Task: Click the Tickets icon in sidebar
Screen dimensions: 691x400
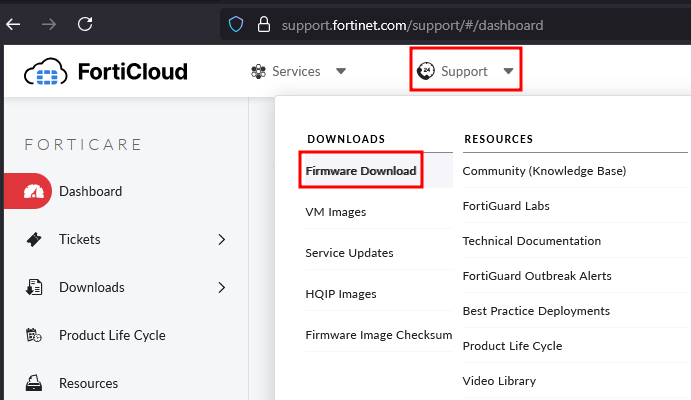Action: tap(34, 240)
